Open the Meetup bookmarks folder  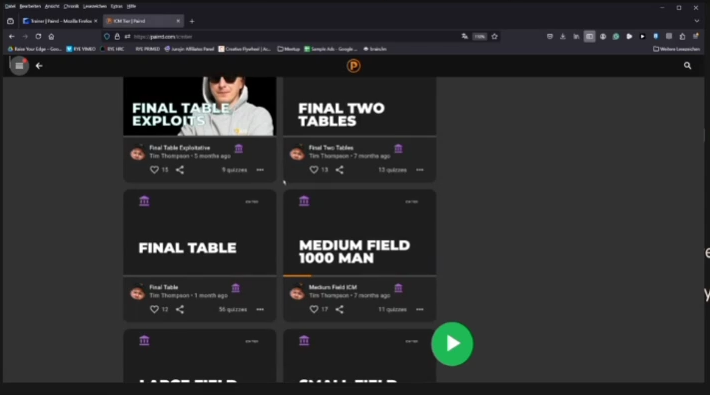[x=288, y=49]
